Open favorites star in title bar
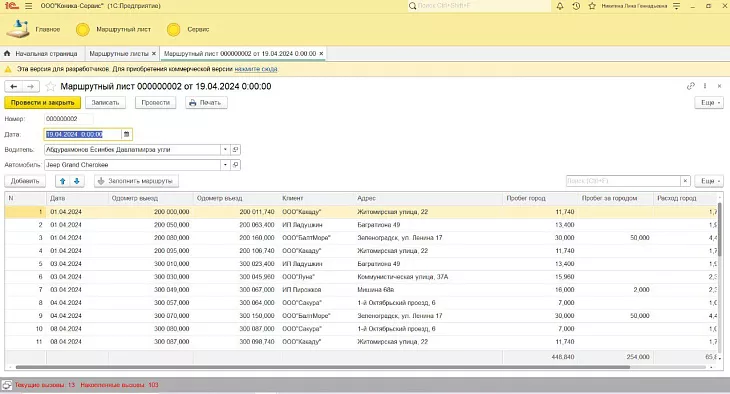 [592, 6]
